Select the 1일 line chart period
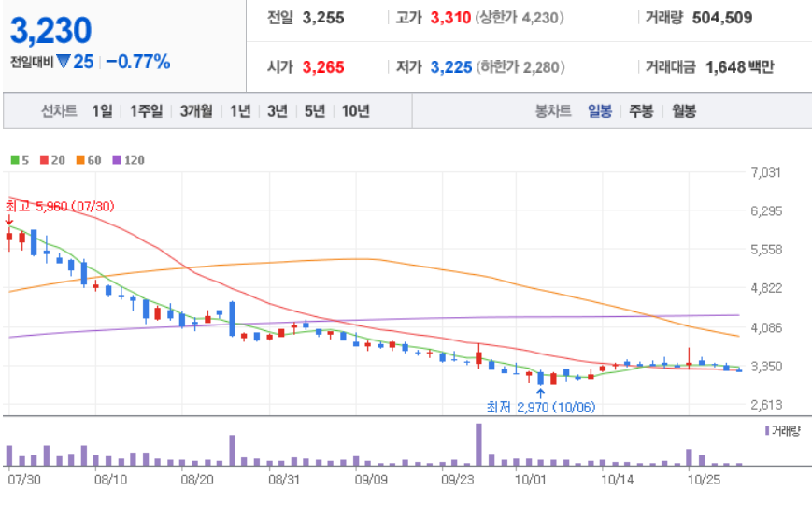The width and height of the screenshot is (812, 506). point(102,111)
